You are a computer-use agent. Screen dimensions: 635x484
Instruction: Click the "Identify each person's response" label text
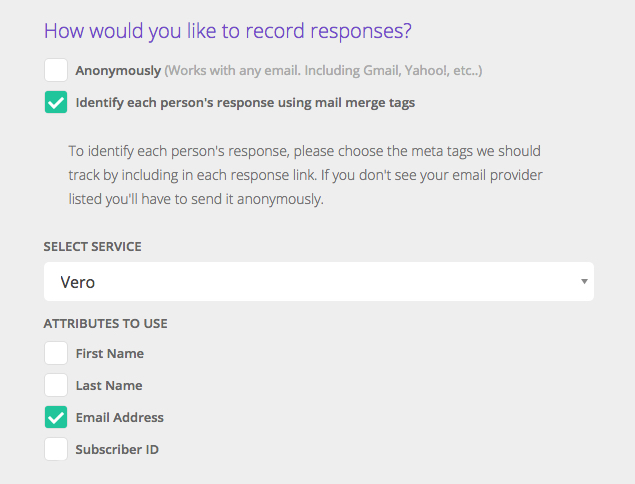(x=245, y=102)
